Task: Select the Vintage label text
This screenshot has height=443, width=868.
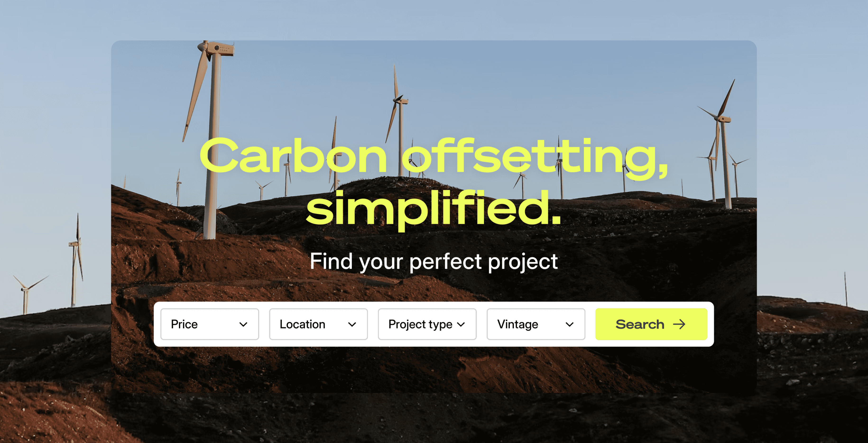Action: coord(517,324)
